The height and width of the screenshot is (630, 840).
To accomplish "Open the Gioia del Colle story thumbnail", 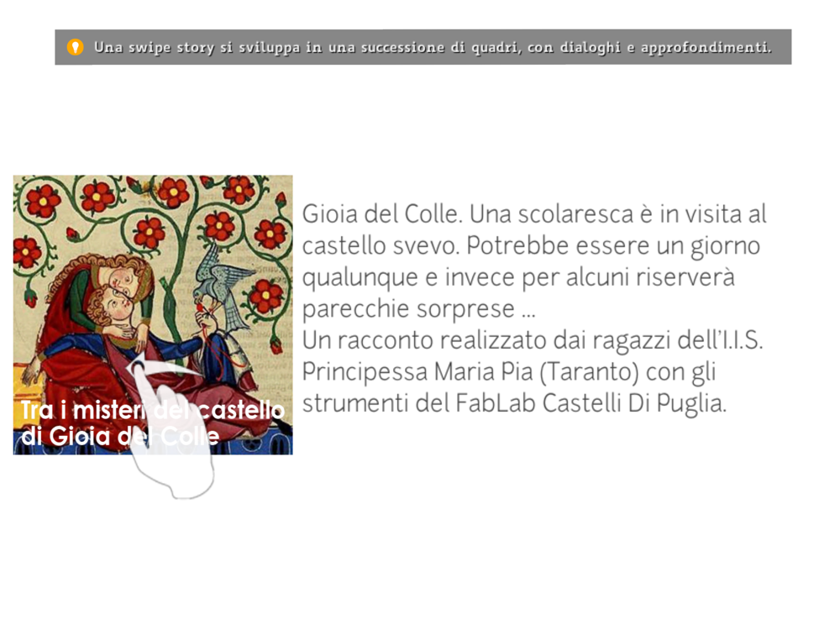I will 153,315.
